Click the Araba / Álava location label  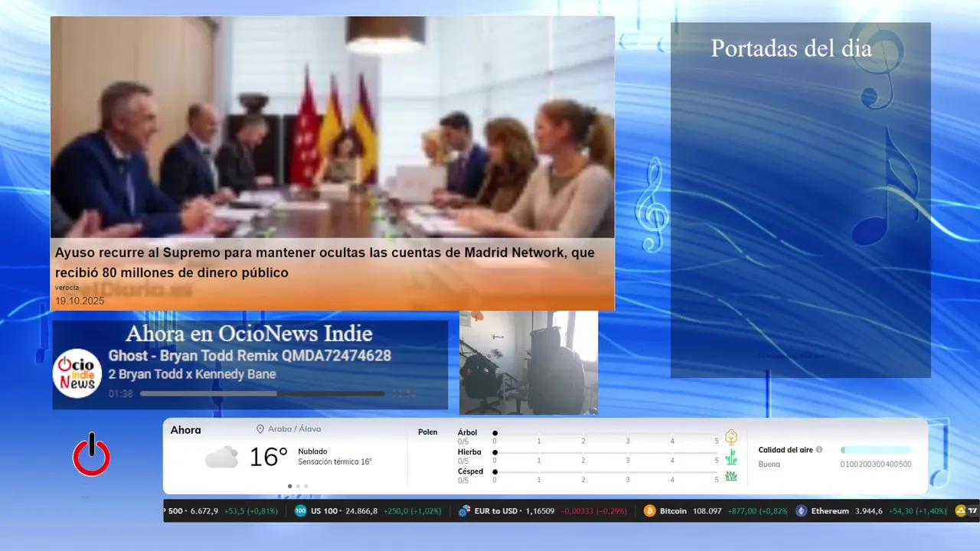294,429
